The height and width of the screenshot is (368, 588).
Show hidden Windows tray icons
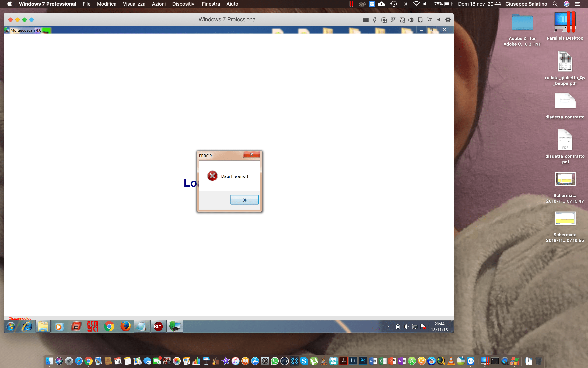388,327
